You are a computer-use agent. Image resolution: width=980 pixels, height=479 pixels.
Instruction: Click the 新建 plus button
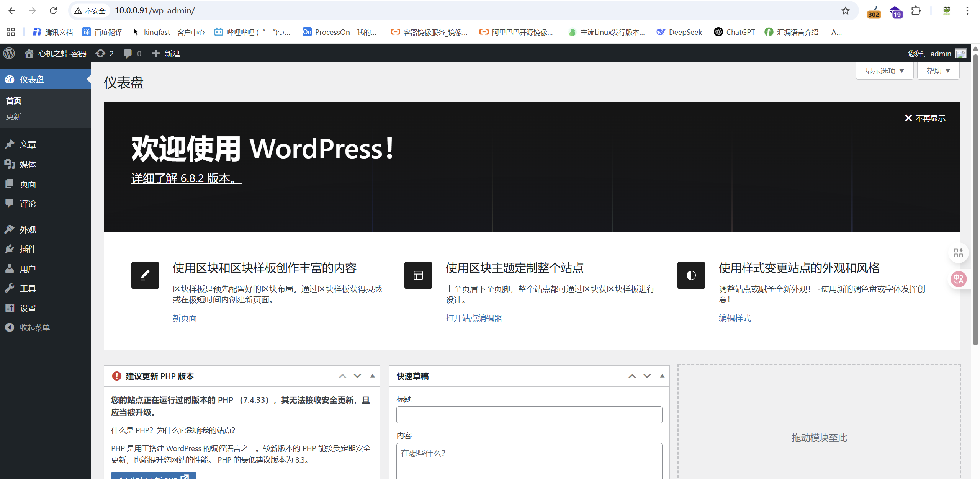point(166,53)
